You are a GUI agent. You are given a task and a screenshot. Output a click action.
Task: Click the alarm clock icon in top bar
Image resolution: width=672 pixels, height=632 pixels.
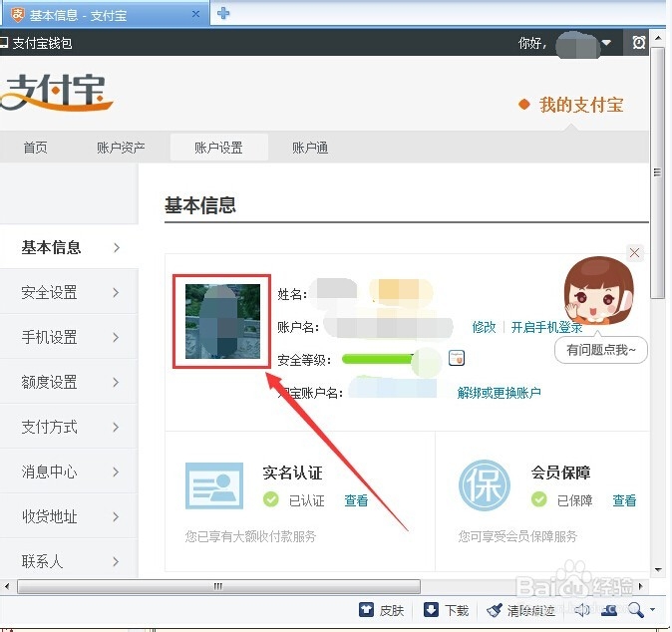638,43
